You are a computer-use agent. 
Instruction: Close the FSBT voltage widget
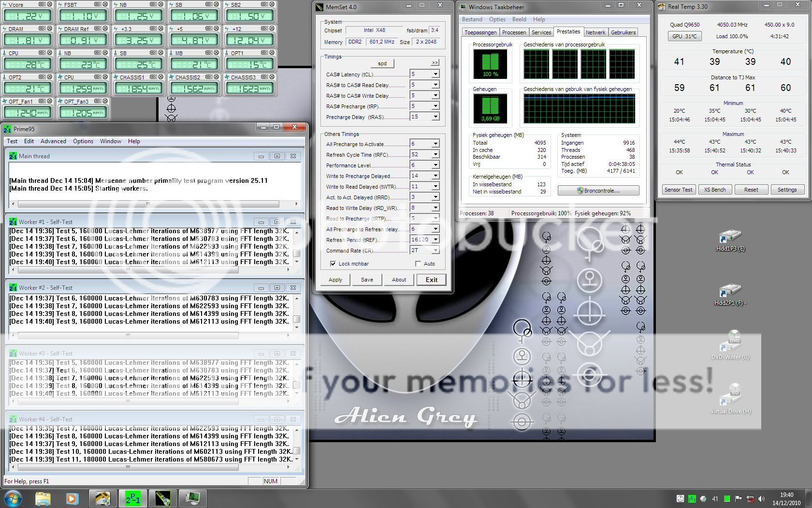pos(105,4)
